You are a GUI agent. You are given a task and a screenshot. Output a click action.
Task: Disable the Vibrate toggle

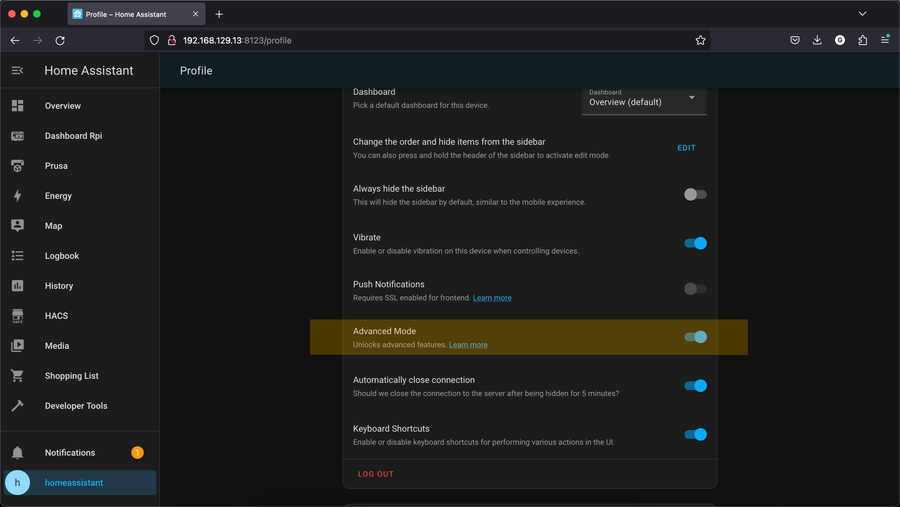click(695, 243)
